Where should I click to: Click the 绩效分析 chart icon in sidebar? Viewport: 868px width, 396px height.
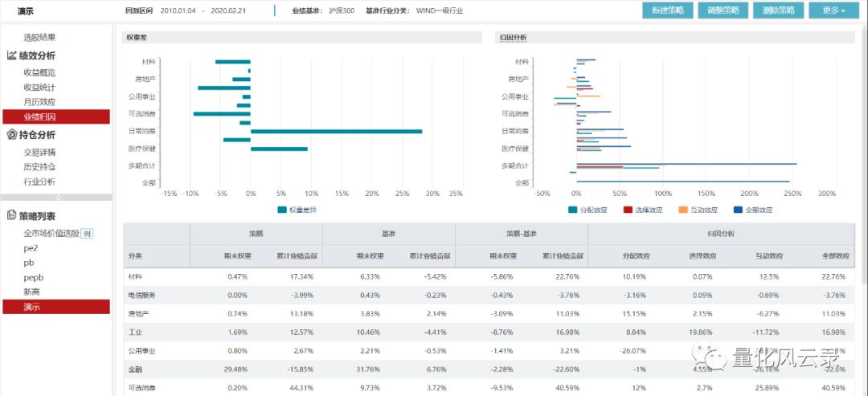(12, 55)
